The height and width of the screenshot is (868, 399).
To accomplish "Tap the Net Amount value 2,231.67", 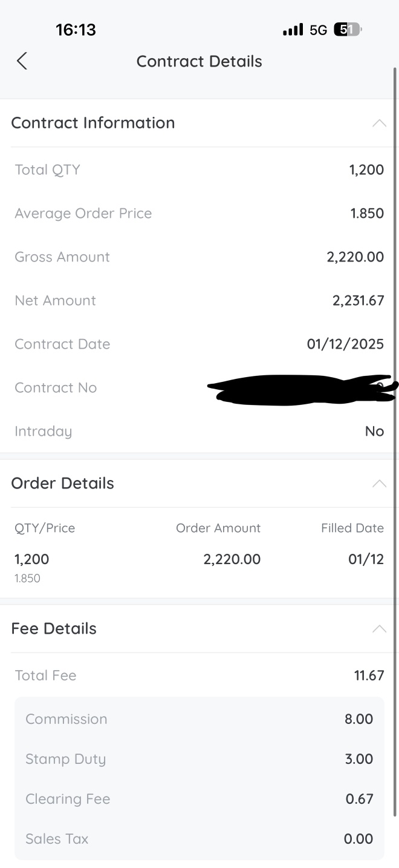I will pos(358,300).
